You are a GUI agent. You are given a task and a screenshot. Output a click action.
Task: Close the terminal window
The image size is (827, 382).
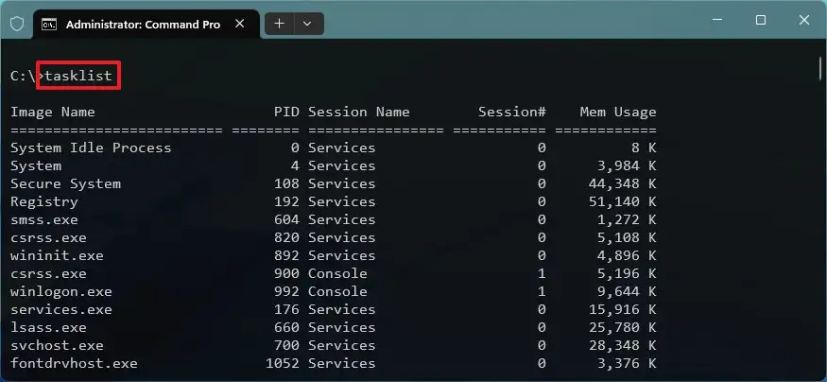click(x=804, y=20)
